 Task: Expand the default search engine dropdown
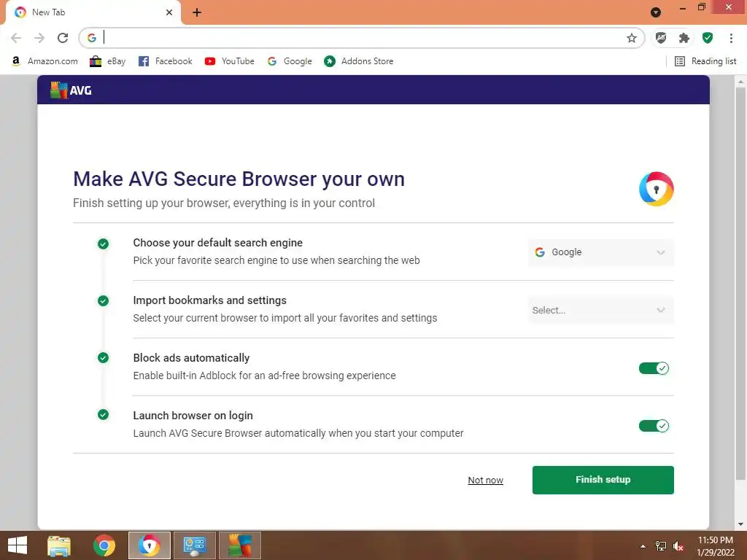(600, 252)
